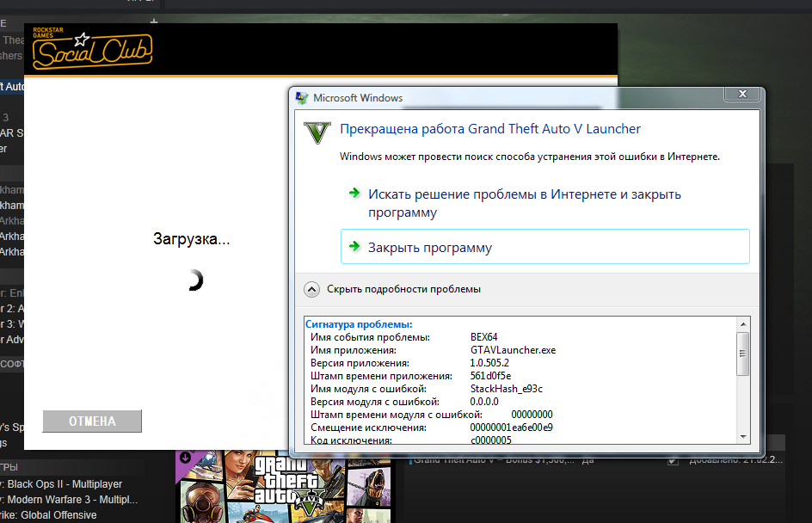
Task: Select 'Modern Warfare 3 - Multipl...' in library
Action: coord(71,500)
